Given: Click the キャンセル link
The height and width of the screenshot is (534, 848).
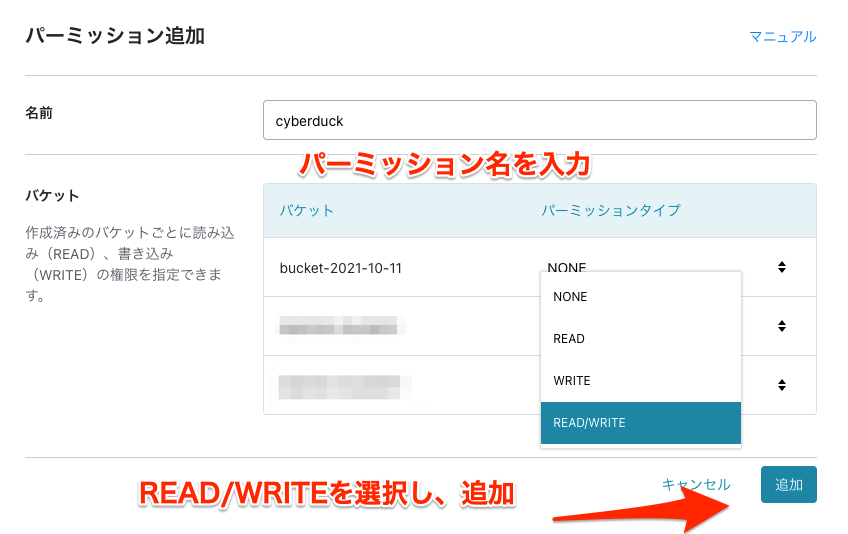Looking at the screenshot, I should [x=696, y=484].
